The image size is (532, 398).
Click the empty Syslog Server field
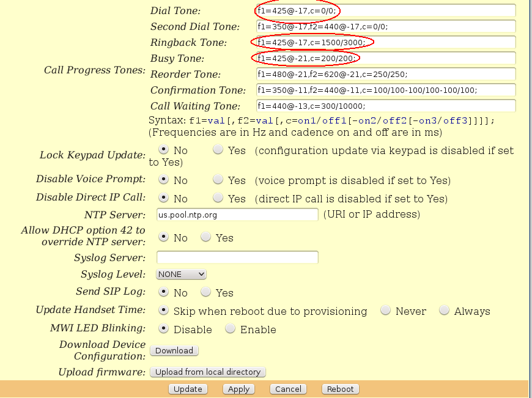pos(237,257)
